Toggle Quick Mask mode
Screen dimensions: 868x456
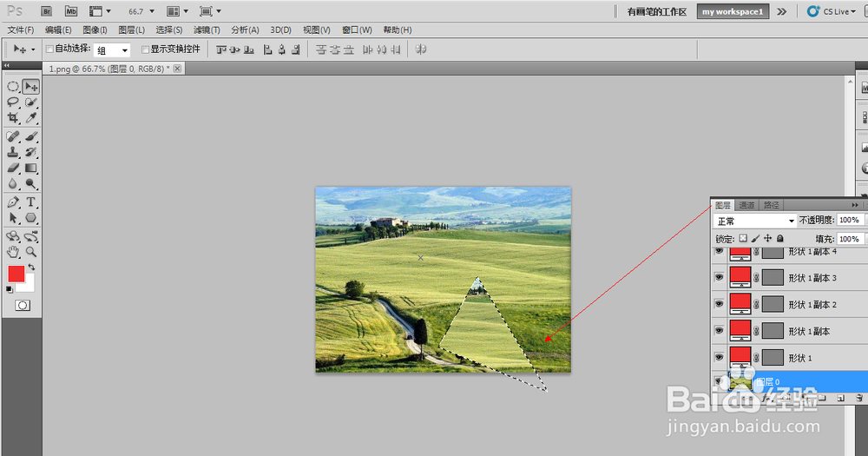pos(23,305)
